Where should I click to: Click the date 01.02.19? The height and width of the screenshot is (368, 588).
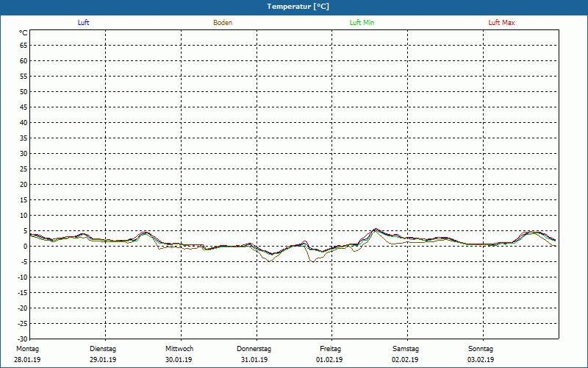click(329, 360)
